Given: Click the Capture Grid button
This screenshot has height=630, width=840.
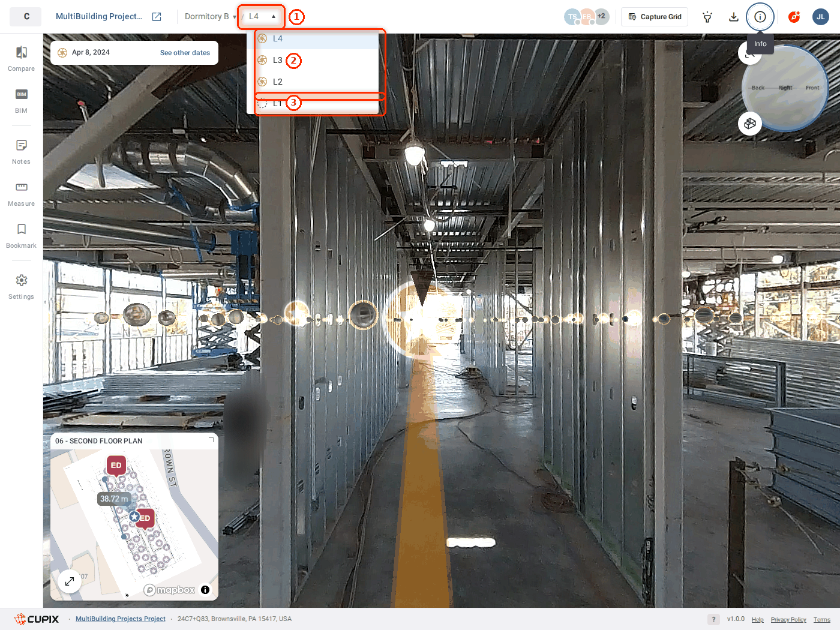Looking at the screenshot, I should 655,17.
